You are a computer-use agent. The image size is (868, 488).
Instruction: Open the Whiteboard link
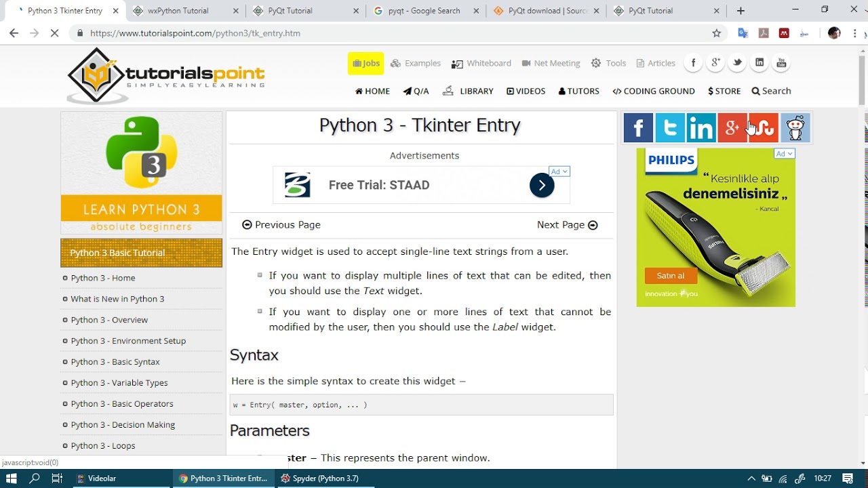coord(481,63)
